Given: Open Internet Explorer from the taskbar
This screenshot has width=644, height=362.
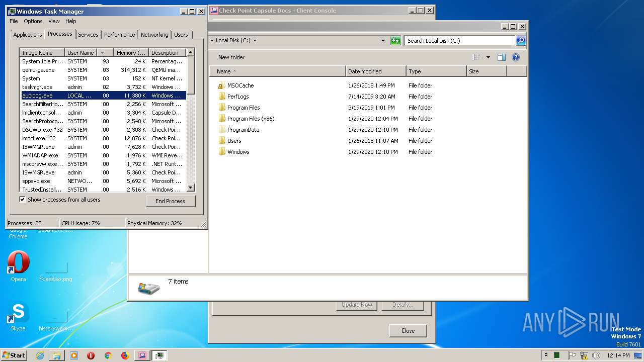Looking at the screenshot, I should click(x=40, y=355).
